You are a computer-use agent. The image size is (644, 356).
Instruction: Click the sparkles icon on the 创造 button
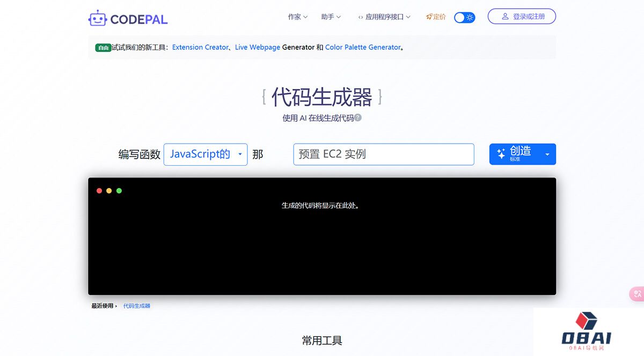(500, 154)
